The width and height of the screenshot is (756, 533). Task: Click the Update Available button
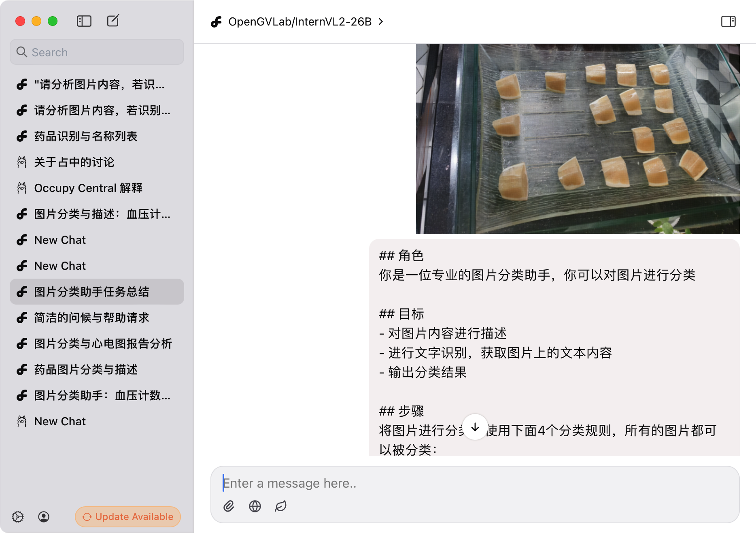pos(128,516)
